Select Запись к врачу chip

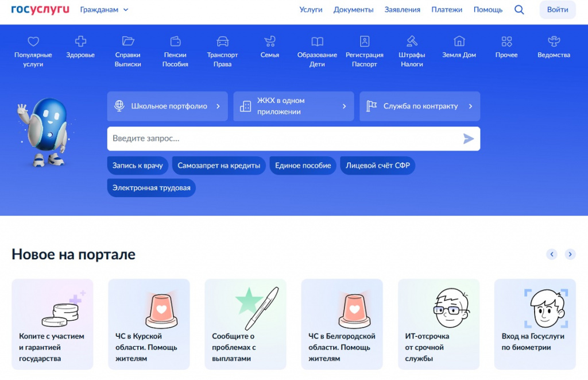click(138, 166)
